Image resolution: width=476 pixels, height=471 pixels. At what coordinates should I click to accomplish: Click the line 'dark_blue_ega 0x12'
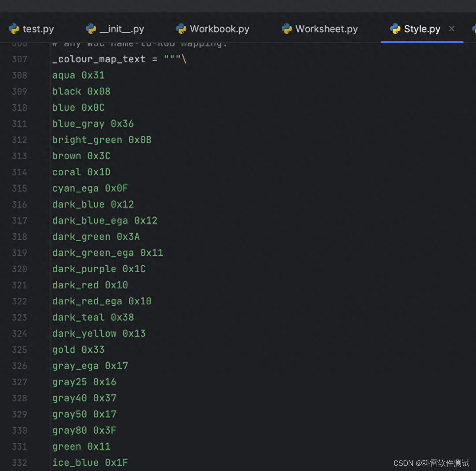point(105,221)
